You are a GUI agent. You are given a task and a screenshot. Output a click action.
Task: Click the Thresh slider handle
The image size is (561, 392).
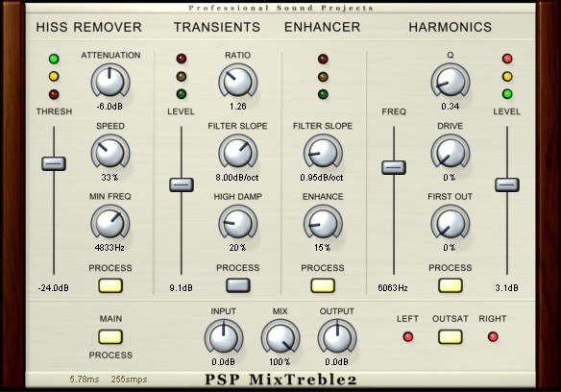pos(54,163)
